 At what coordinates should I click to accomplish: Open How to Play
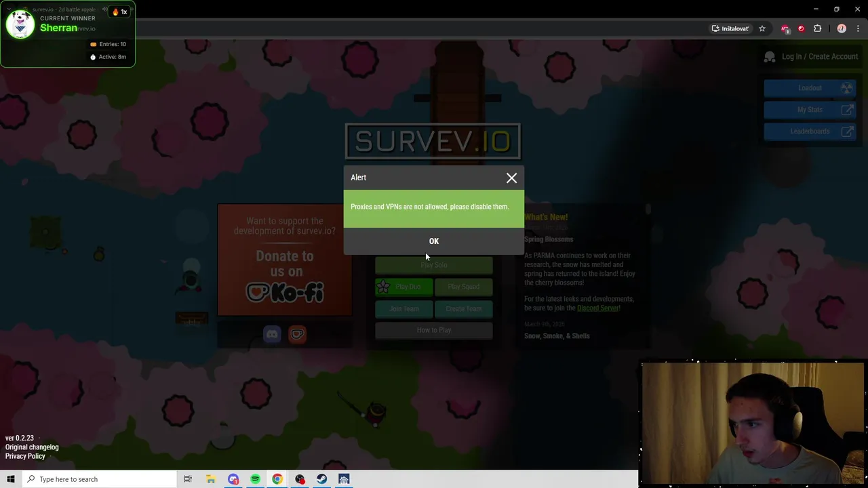click(434, 330)
